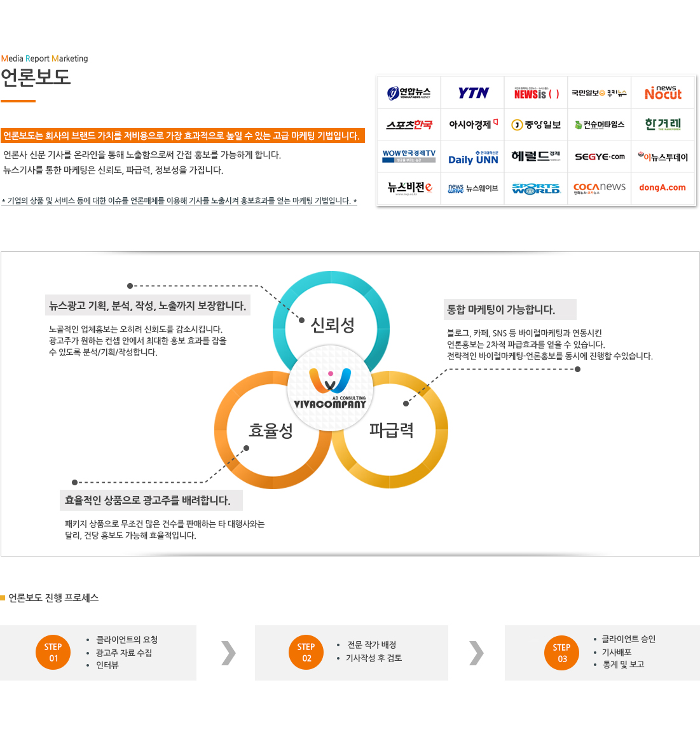The height and width of the screenshot is (734, 700).
Task: Click the 인터뷰 bullet item
Action: (107, 665)
